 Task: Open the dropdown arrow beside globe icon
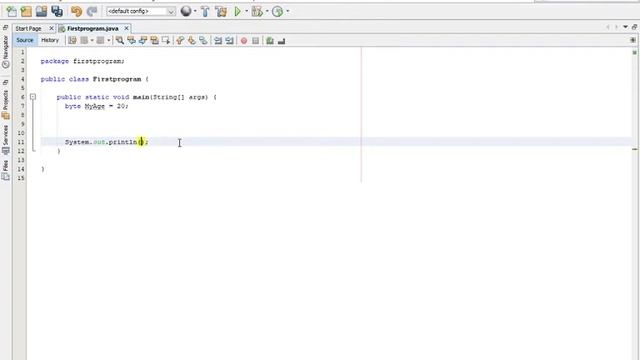(x=195, y=11)
